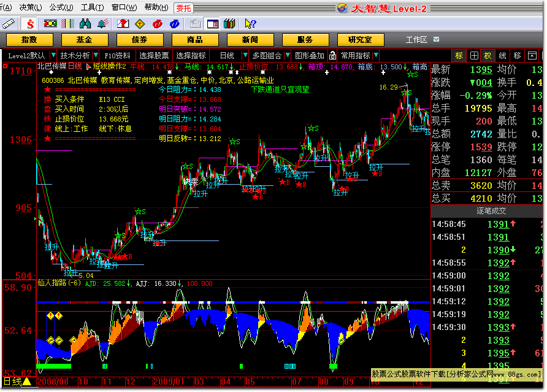The image size is (547, 392).
Task: Click the 明日突破 14.572 line
Action: point(189,109)
